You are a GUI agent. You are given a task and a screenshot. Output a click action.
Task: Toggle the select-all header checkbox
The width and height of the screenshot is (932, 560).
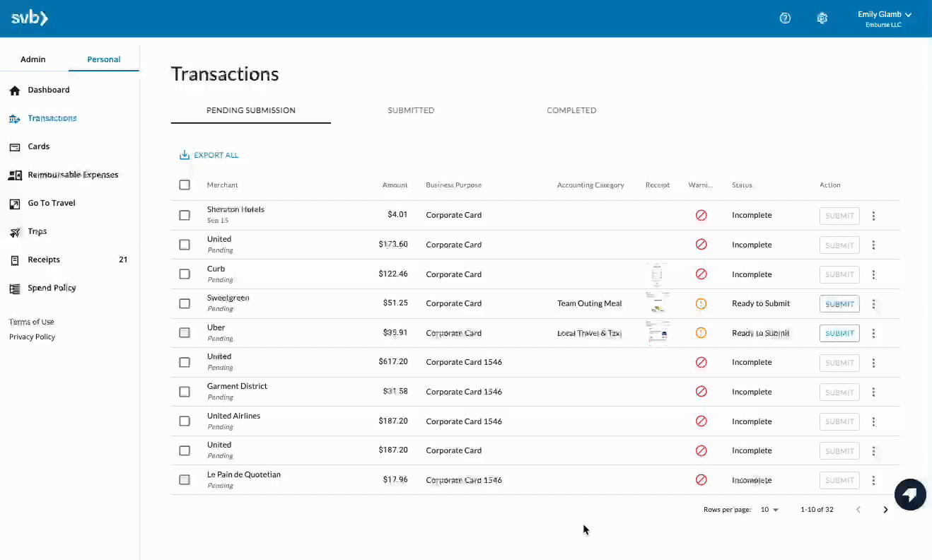185,185
